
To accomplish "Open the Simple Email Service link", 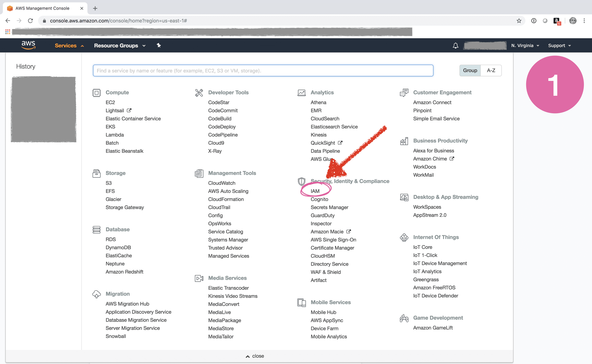I will tap(436, 118).
